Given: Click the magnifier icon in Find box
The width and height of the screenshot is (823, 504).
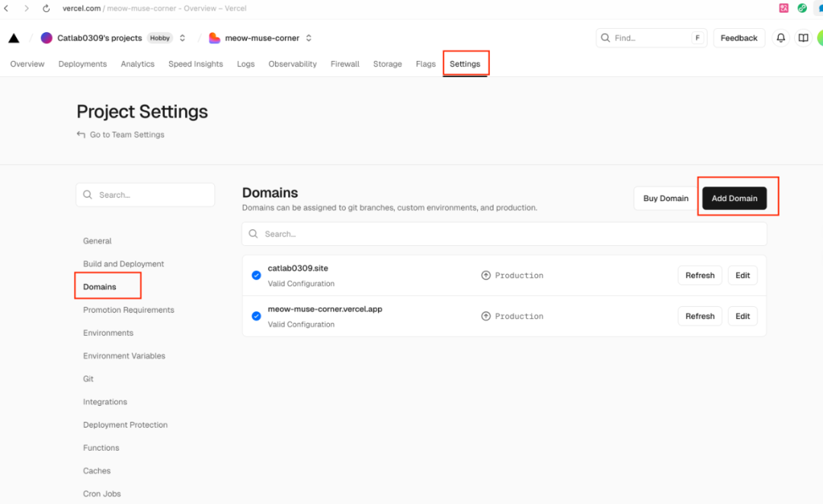Looking at the screenshot, I should [605, 38].
